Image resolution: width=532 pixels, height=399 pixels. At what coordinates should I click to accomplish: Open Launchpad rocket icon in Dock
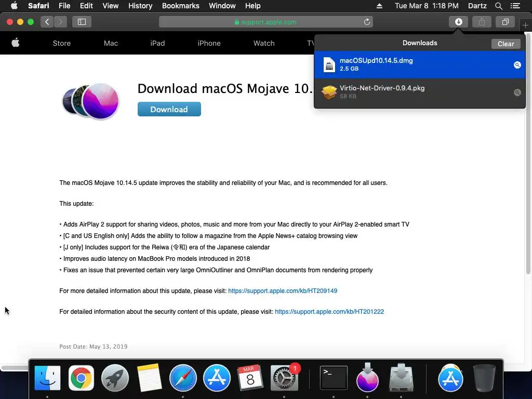[x=115, y=378]
